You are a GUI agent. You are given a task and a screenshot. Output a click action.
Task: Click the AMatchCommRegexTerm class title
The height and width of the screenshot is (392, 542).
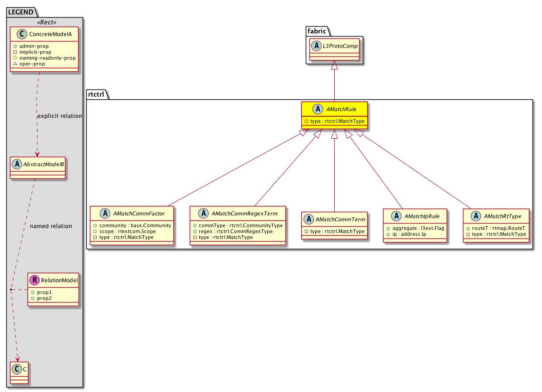245,213
